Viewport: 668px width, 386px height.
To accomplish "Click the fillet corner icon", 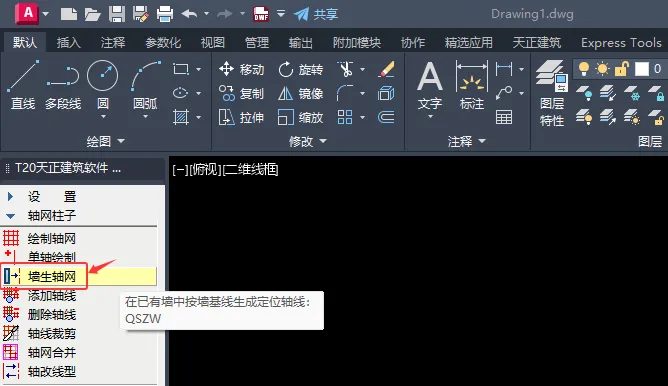I will point(345,93).
